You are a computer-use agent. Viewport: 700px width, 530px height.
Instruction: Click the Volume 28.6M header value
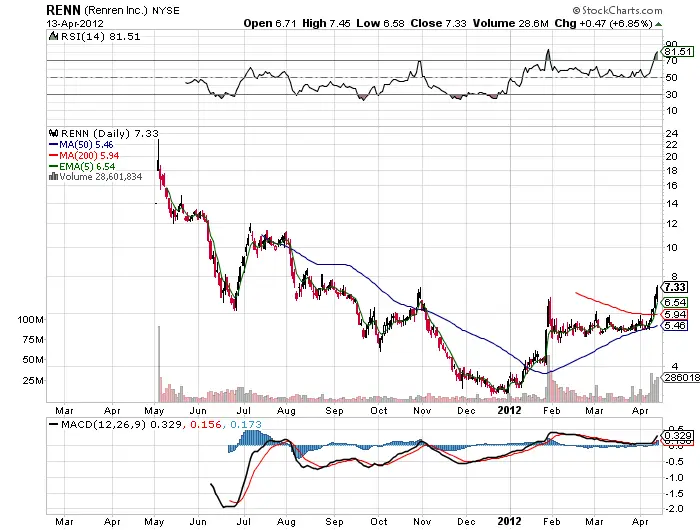point(510,23)
